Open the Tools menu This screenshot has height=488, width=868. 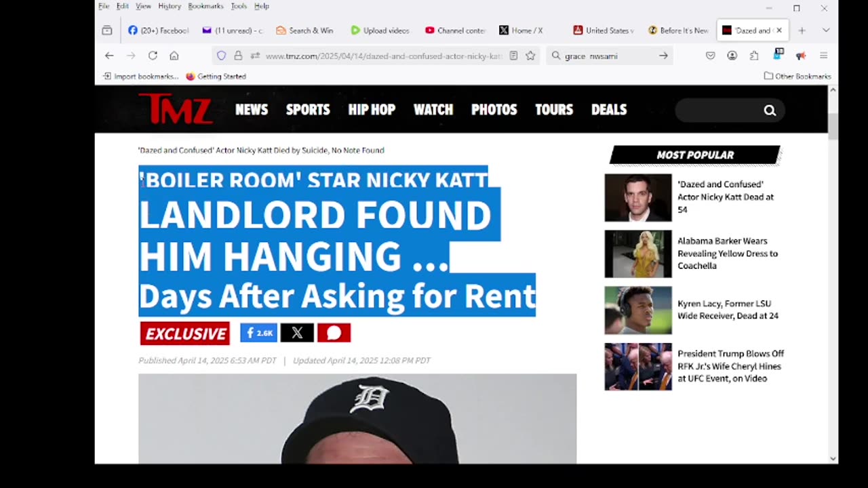tap(239, 6)
